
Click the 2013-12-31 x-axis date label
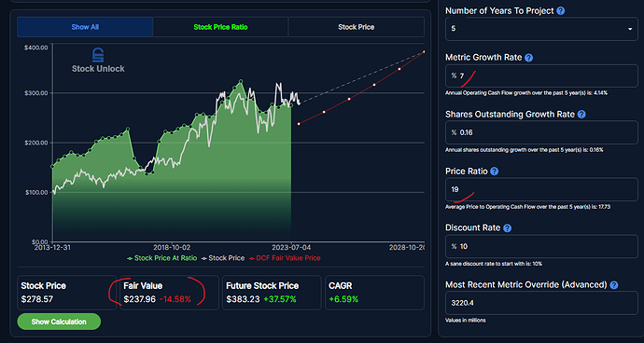point(52,247)
